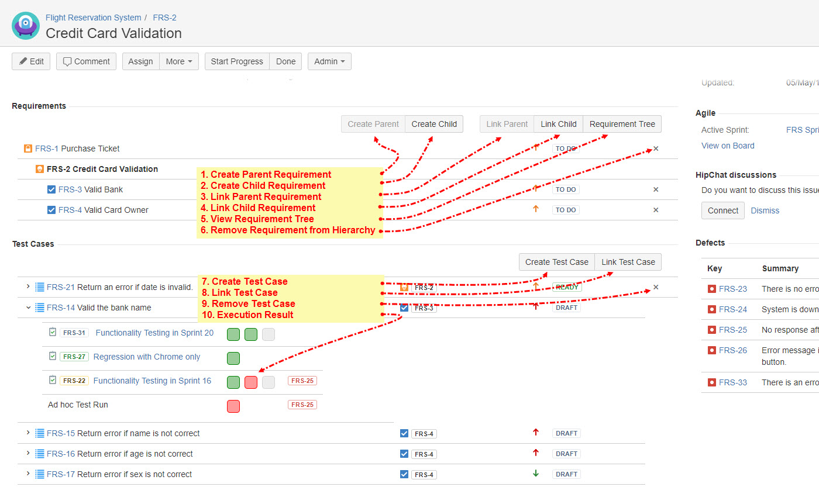This screenshot has height=504, width=819.
Task: Expand the FRS-21 test case row
Action: (x=27, y=286)
